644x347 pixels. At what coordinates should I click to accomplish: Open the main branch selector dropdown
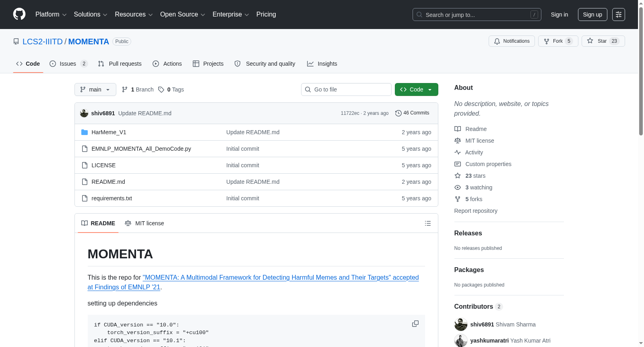[95, 89]
